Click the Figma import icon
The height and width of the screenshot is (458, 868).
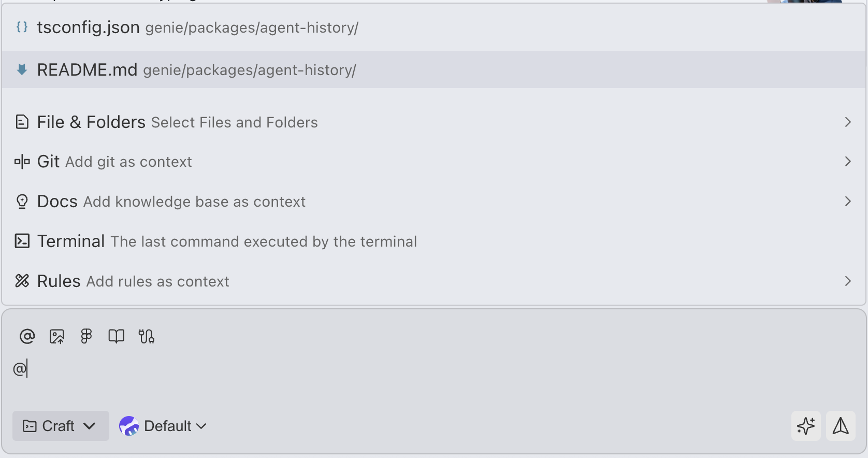click(86, 336)
